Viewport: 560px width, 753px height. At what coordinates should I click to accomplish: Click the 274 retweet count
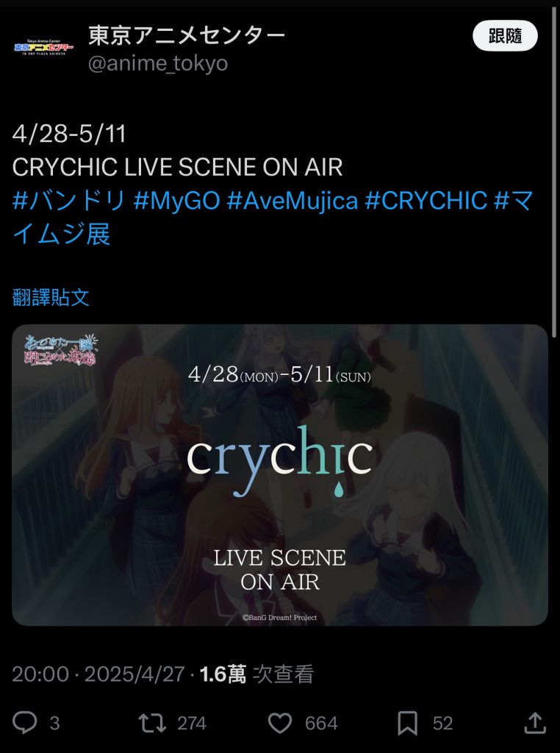click(192, 724)
